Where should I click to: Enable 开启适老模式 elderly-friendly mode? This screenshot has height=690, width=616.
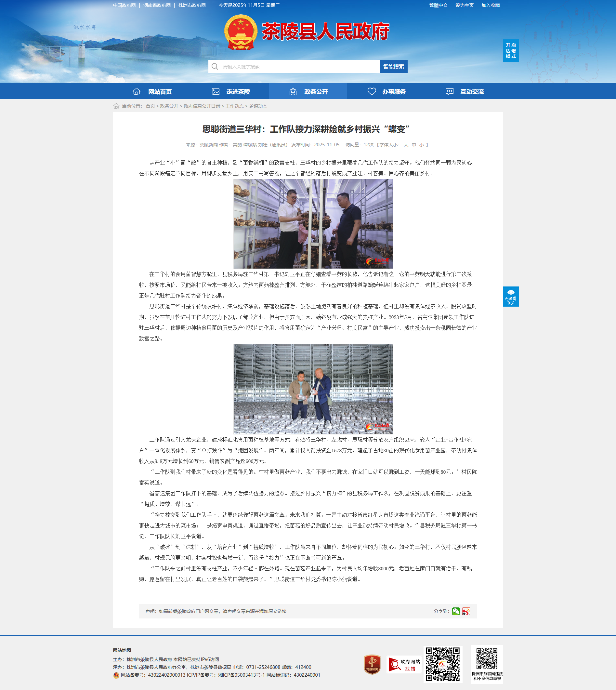coord(510,50)
